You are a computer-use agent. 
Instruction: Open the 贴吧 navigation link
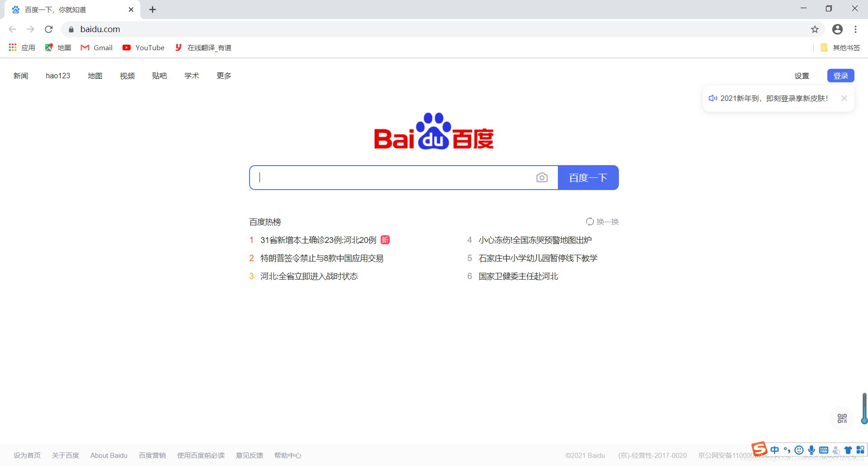point(160,76)
